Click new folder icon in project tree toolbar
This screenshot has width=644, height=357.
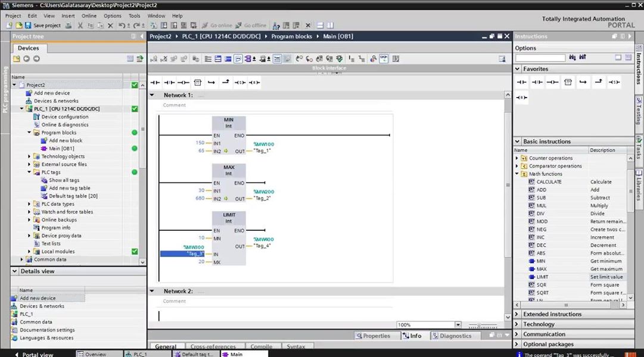[17, 59]
